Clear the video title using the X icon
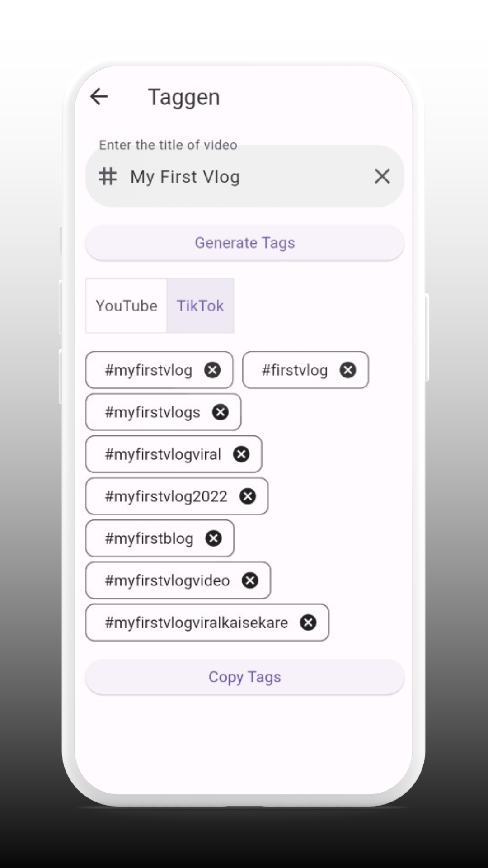Image resolution: width=488 pixels, height=868 pixels. (x=382, y=176)
